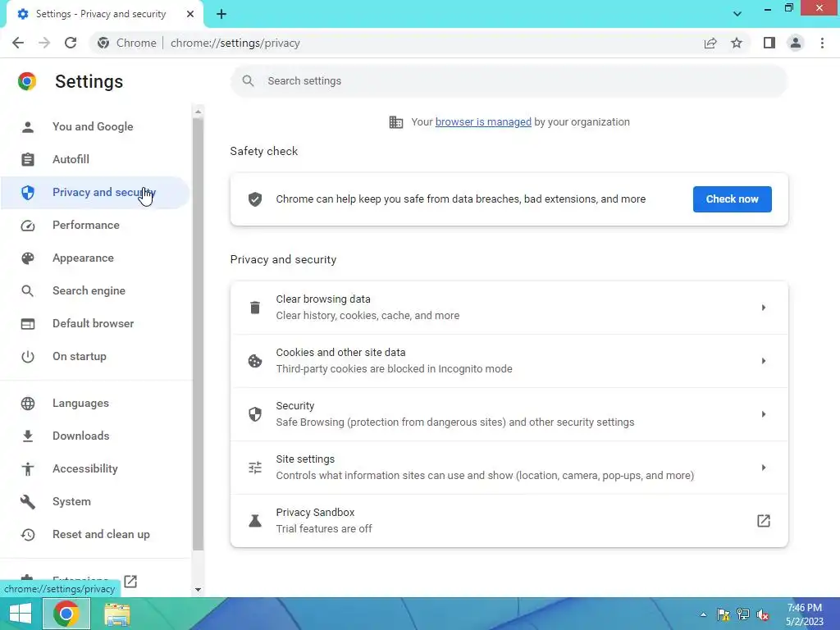Select Appearance in sidebar

[x=95, y=258]
